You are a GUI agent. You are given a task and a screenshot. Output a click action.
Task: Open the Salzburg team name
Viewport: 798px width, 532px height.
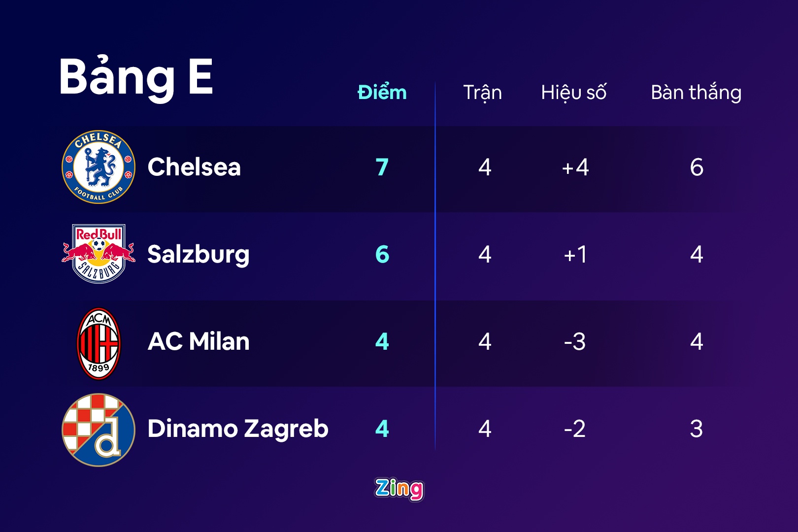coord(198,255)
